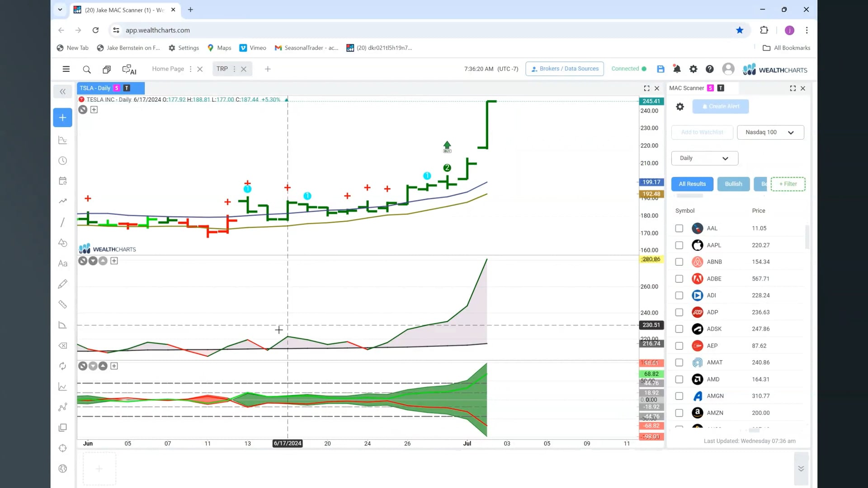Screen dimensions: 868x488
Task: Maximize the TSLA chart panel
Action: click(646, 89)
